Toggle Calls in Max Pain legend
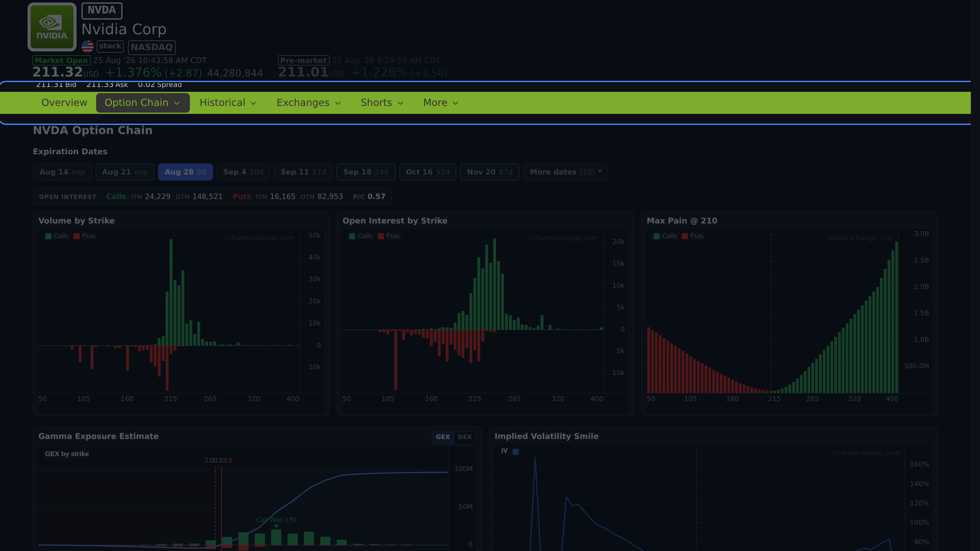 click(x=665, y=236)
